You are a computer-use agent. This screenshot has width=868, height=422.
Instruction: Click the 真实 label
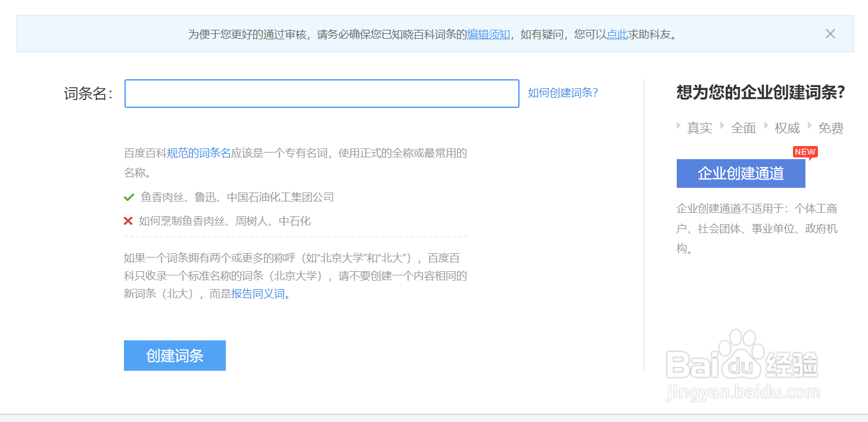tap(699, 128)
